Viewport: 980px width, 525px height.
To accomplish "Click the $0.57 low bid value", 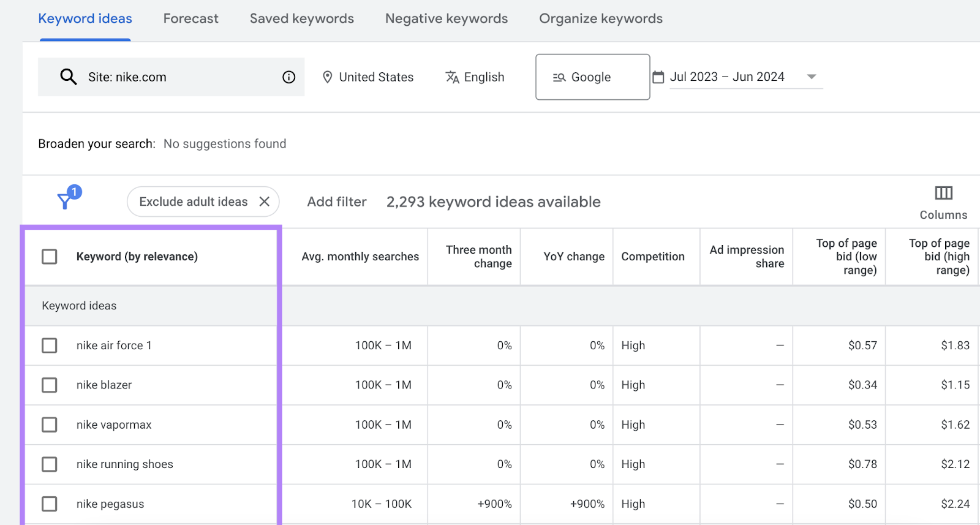I will coord(862,346).
